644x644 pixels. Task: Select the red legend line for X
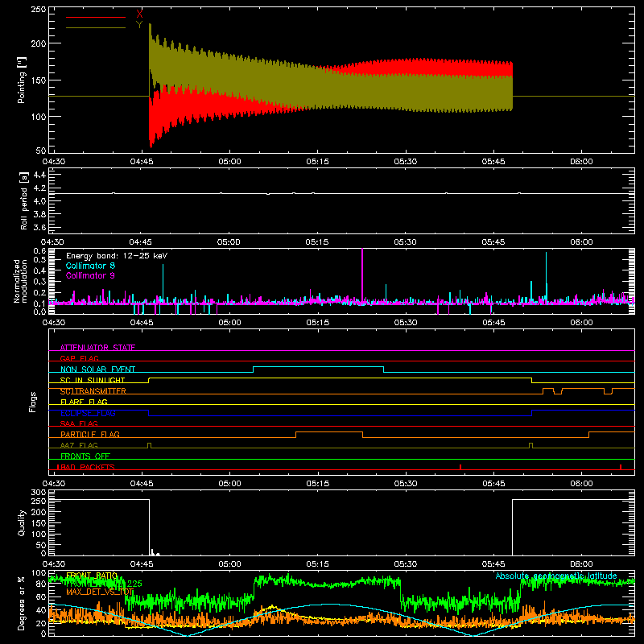tap(96, 17)
